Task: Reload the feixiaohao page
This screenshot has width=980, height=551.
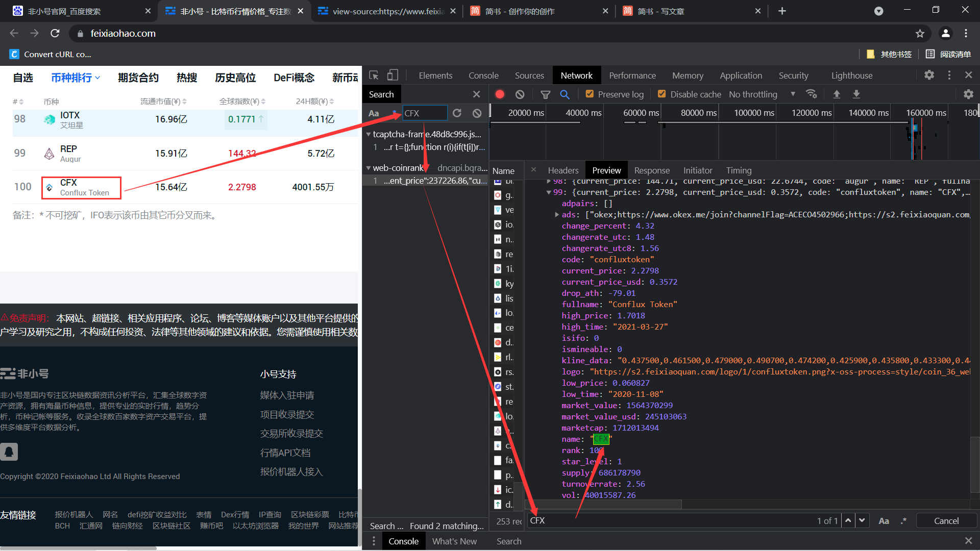Action: coord(55,34)
